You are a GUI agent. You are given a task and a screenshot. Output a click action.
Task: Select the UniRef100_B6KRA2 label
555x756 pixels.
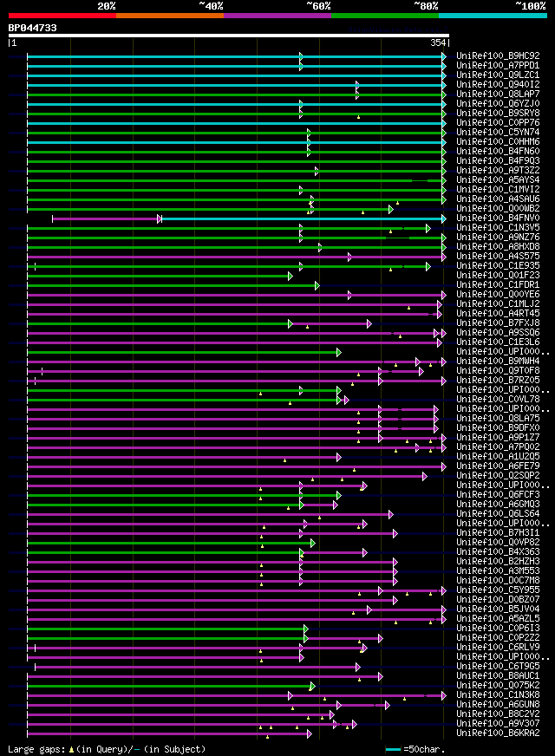click(x=498, y=733)
